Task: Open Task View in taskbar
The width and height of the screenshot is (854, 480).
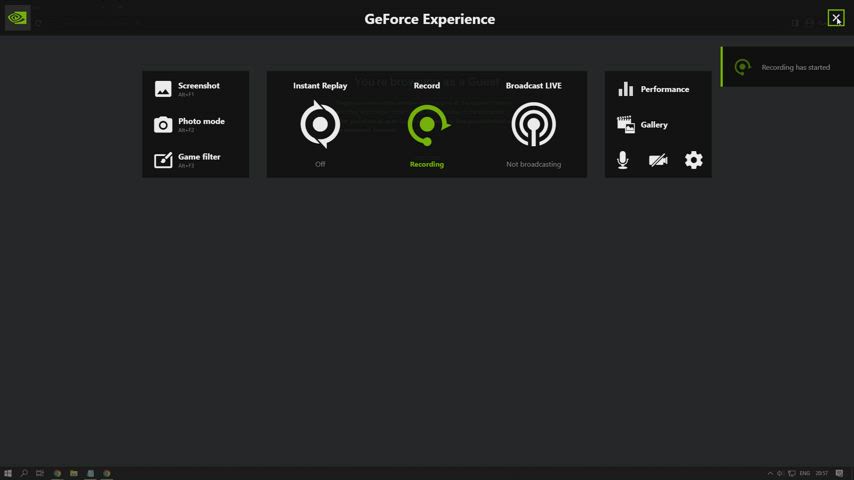Action: click(x=40, y=473)
